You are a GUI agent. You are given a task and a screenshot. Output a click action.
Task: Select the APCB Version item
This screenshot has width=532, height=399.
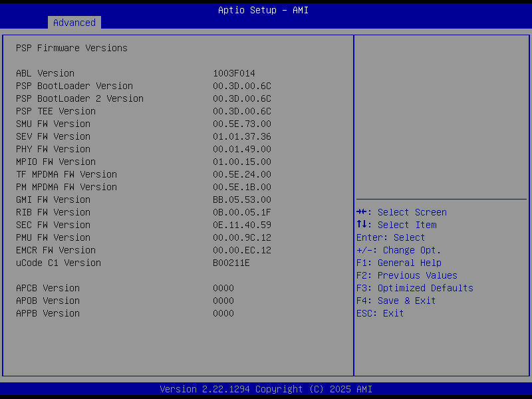(47, 288)
